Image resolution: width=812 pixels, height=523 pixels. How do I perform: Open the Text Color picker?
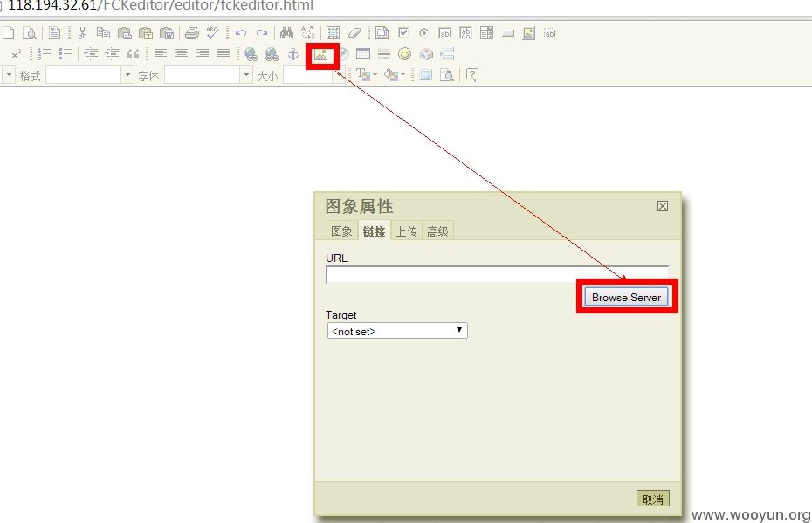point(367,75)
